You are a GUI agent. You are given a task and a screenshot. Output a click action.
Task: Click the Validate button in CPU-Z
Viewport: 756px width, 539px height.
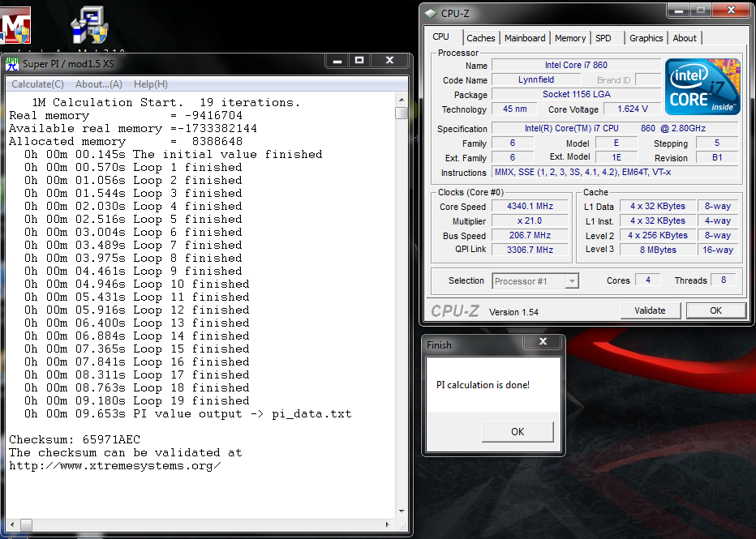[650, 310]
